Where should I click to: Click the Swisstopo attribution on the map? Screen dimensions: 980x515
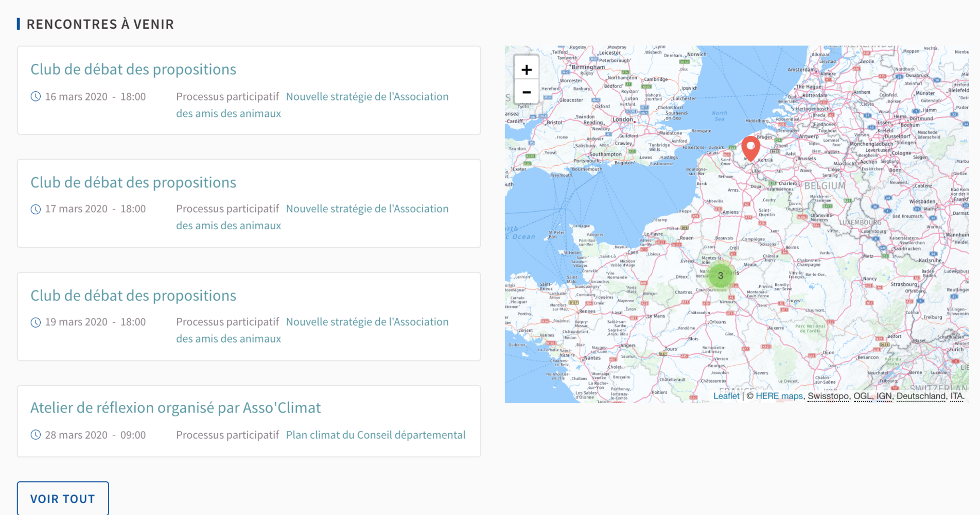coord(828,396)
